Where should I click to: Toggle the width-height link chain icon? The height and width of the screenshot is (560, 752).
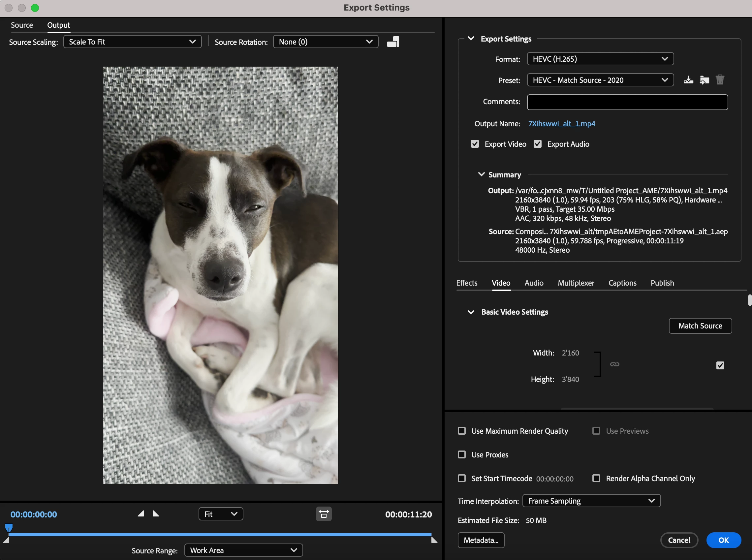tap(615, 364)
